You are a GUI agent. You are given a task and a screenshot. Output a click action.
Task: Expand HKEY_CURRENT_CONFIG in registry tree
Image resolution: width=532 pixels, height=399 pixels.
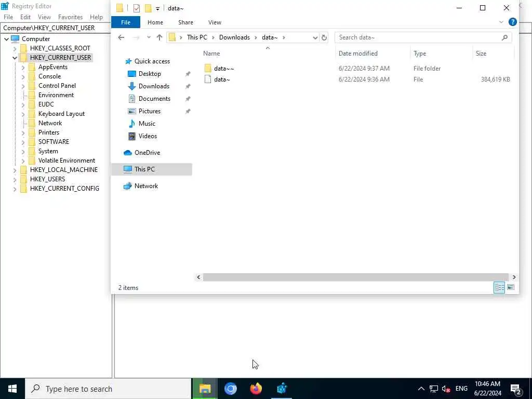point(15,189)
